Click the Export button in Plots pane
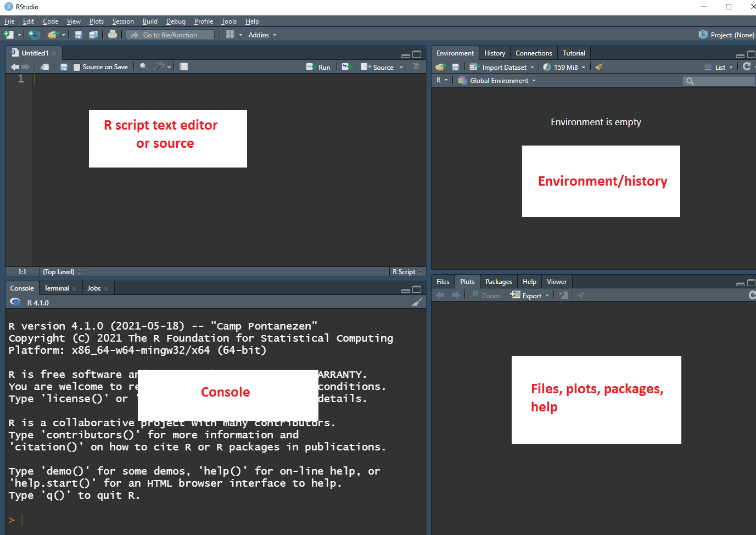Screen dimensions: 756x535 point(529,296)
